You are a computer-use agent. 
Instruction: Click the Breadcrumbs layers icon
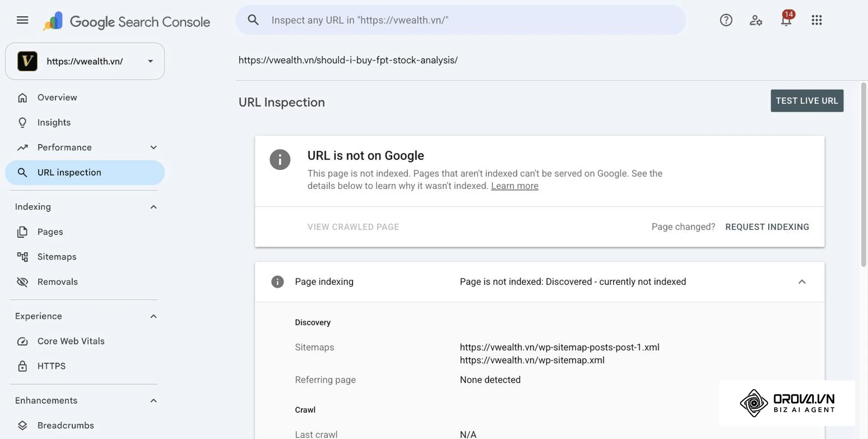click(x=22, y=425)
